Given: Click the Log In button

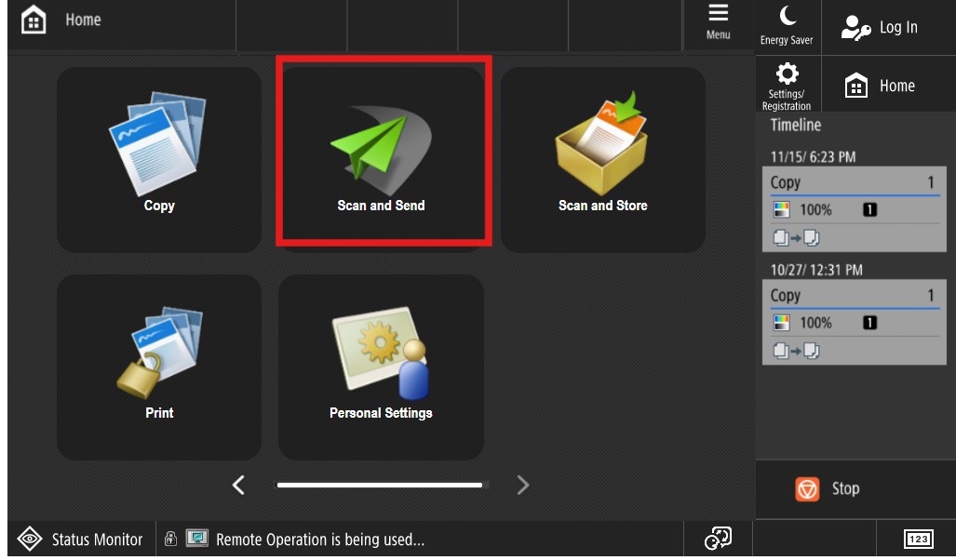Looking at the screenshot, I should [888, 27].
